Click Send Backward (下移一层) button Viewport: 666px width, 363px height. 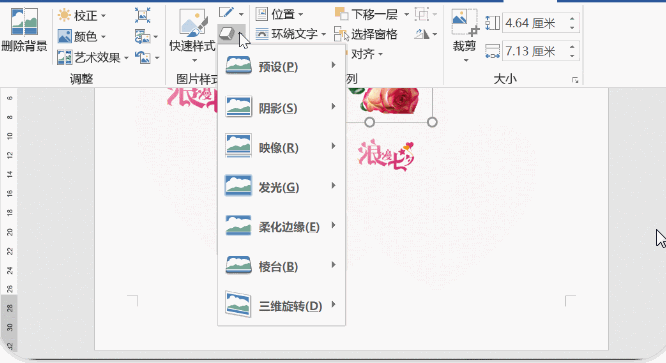click(x=367, y=14)
